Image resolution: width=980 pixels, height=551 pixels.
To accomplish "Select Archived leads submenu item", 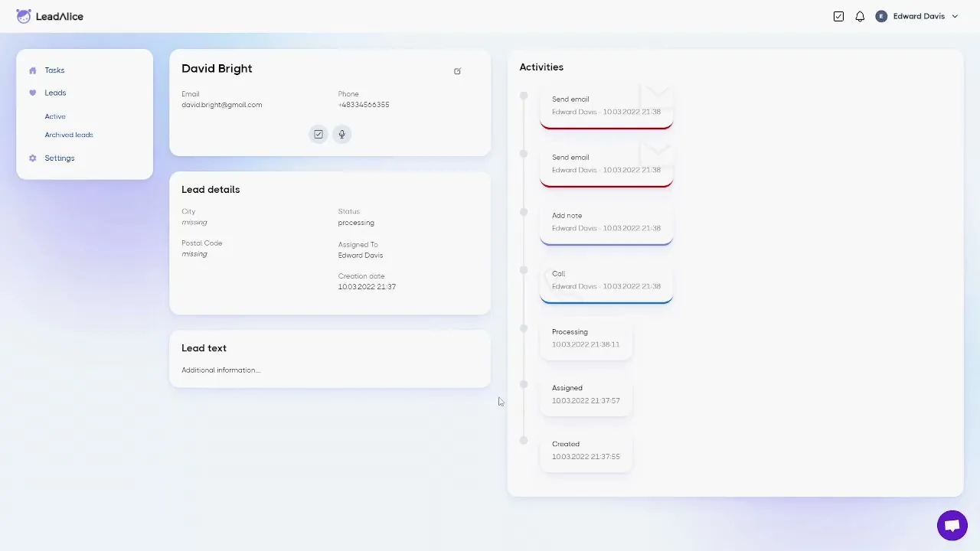I will pos(69,135).
